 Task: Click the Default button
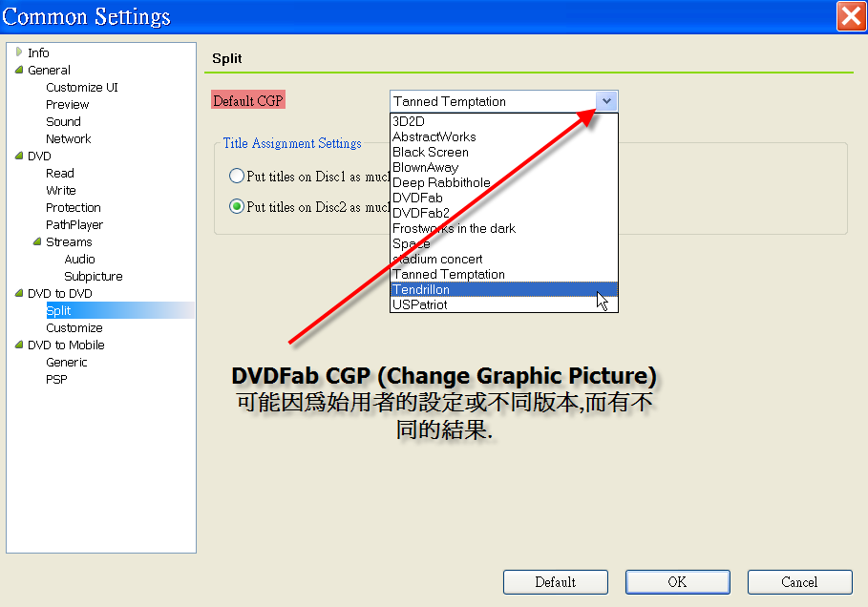click(555, 582)
